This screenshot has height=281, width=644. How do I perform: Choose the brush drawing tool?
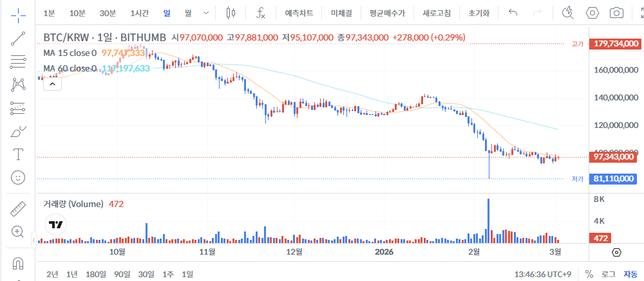click(x=19, y=132)
